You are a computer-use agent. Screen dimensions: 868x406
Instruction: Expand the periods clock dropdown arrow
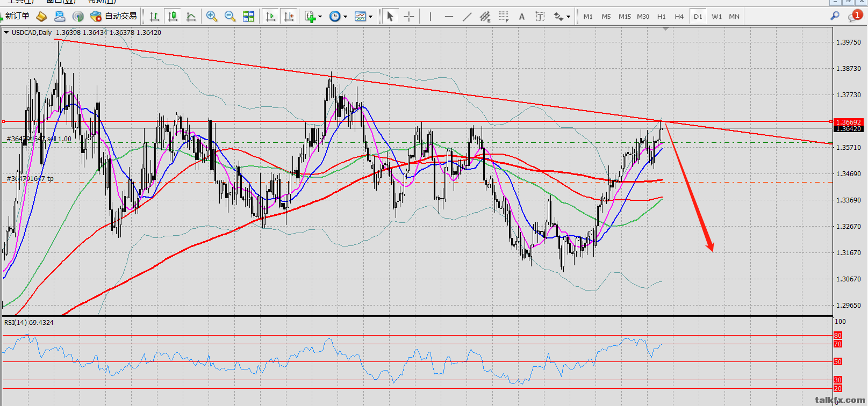(x=345, y=17)
